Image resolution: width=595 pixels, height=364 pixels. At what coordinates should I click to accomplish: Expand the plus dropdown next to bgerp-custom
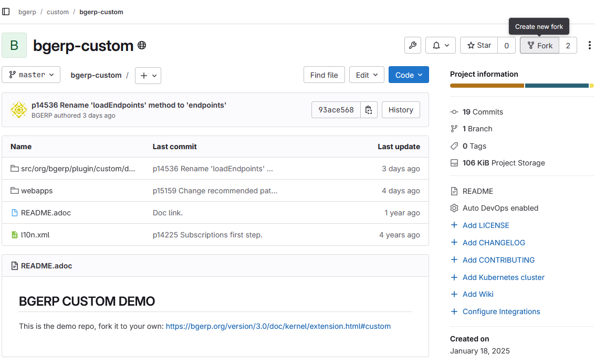click(148, 75)
